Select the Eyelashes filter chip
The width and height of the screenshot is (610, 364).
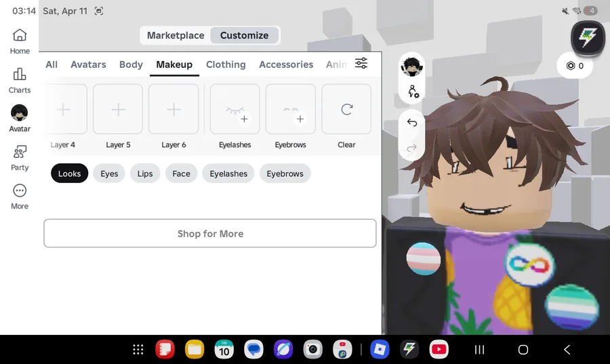point(228,174)
